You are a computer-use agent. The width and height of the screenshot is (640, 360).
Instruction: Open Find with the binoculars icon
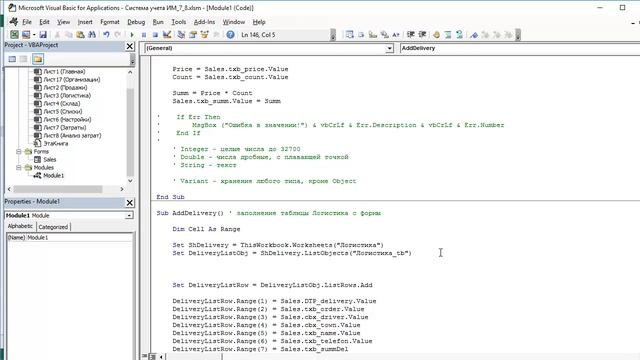pos(92,35)
